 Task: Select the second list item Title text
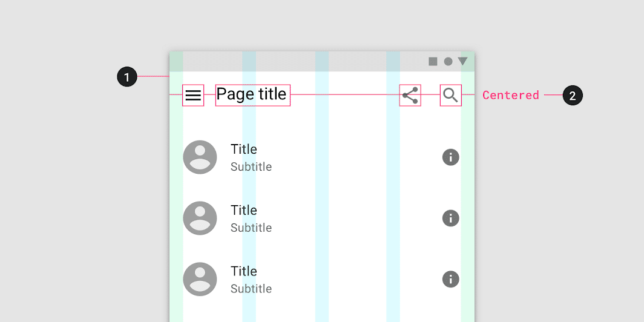coord(244,210)
